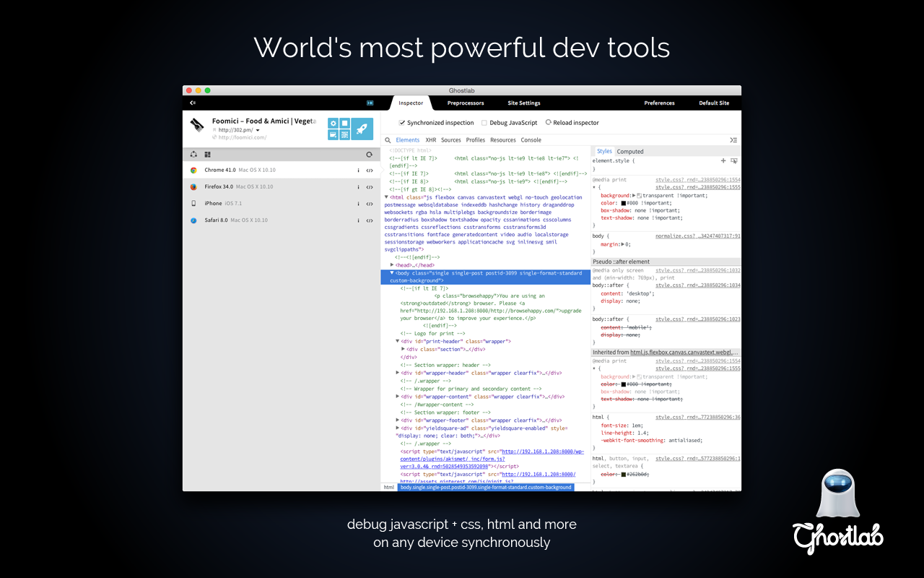Collapse the sidebar with the top-left arrow icon
This screenshot has width=924, height=578.
pyautogui.click(x=193, y=103)
